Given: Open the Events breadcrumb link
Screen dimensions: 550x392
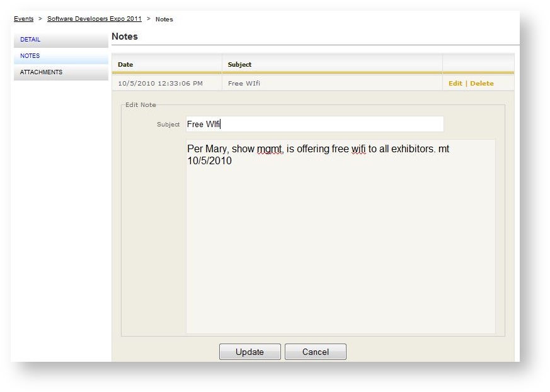Looking at the screenshot, I should tap(23, 19).
